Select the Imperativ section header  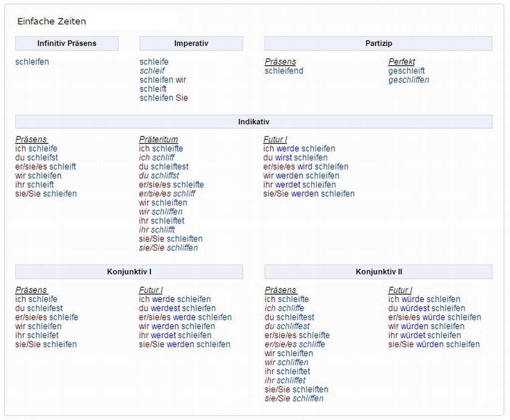(x=191, y=43)
